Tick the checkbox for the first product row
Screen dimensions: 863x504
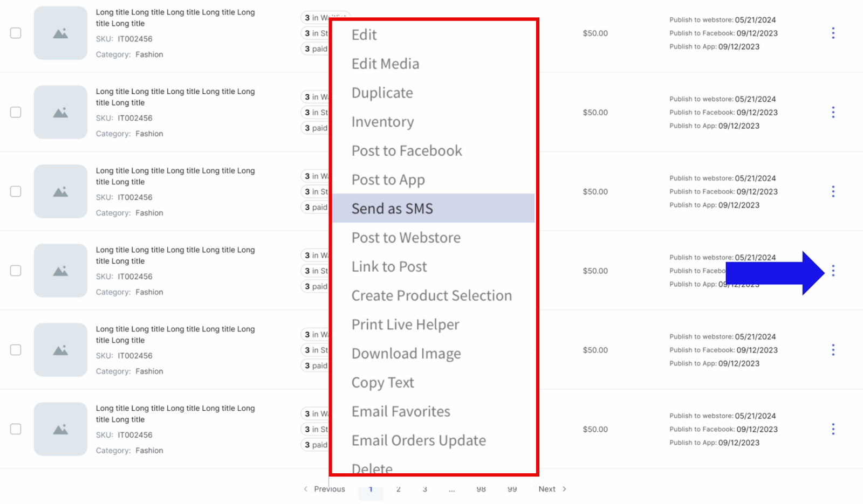pos(16,33)
